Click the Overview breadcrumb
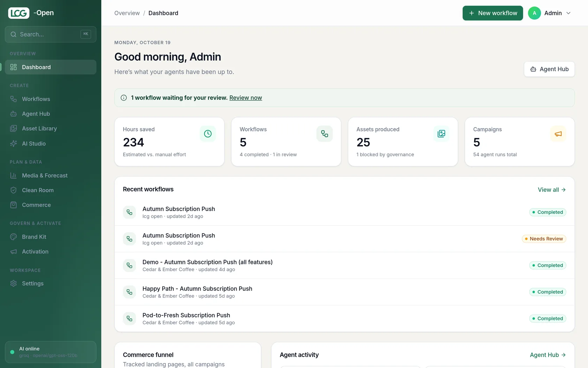This screenshot has height=368, width=588. click(x=127, y=13)
